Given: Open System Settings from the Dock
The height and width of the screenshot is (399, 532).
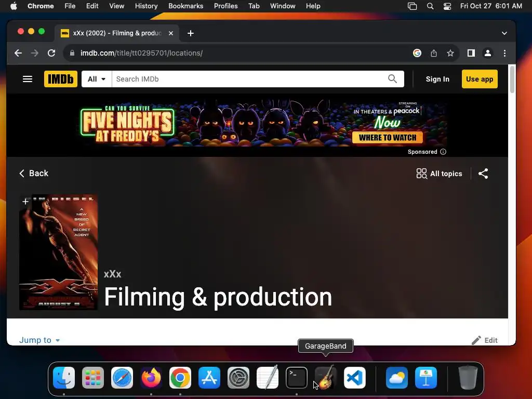Looking at the screenshot, I should [238, 377].
